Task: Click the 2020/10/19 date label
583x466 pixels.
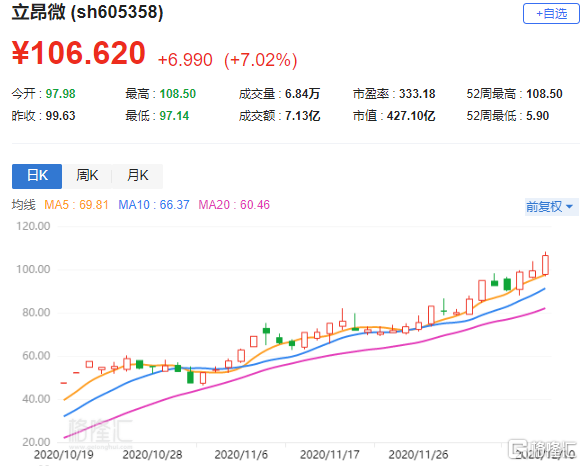Action: coord(64,454)
